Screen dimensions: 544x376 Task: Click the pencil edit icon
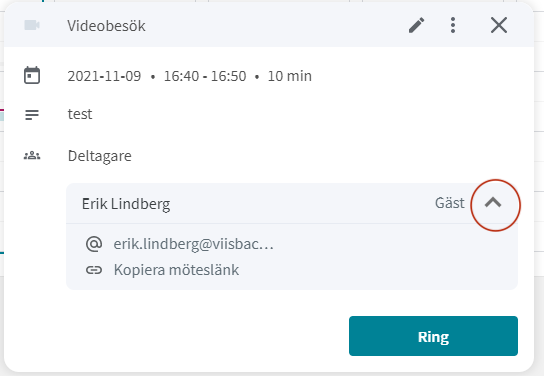click(x=416, y=25)
